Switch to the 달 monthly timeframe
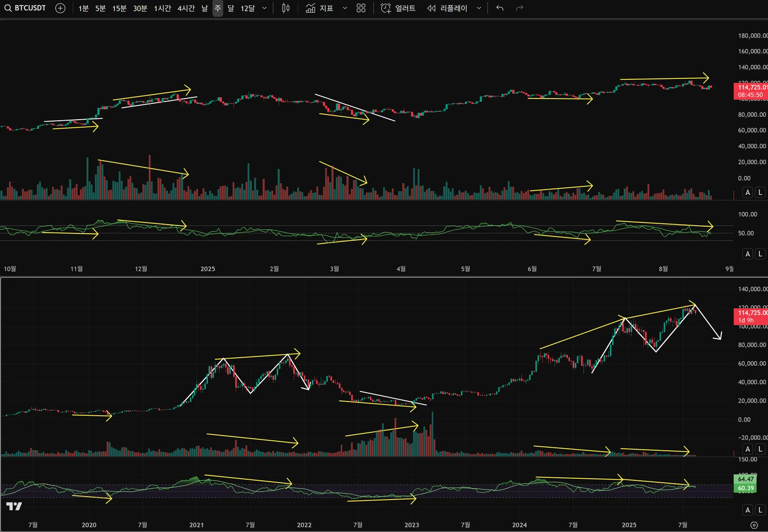 coord(231,8)
